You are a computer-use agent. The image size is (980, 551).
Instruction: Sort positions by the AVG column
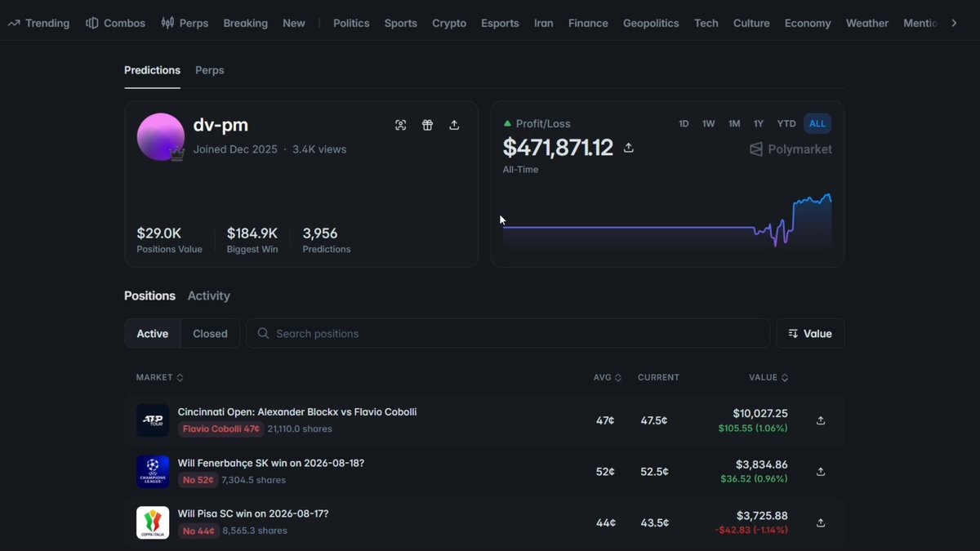click(x=608, y=377)
